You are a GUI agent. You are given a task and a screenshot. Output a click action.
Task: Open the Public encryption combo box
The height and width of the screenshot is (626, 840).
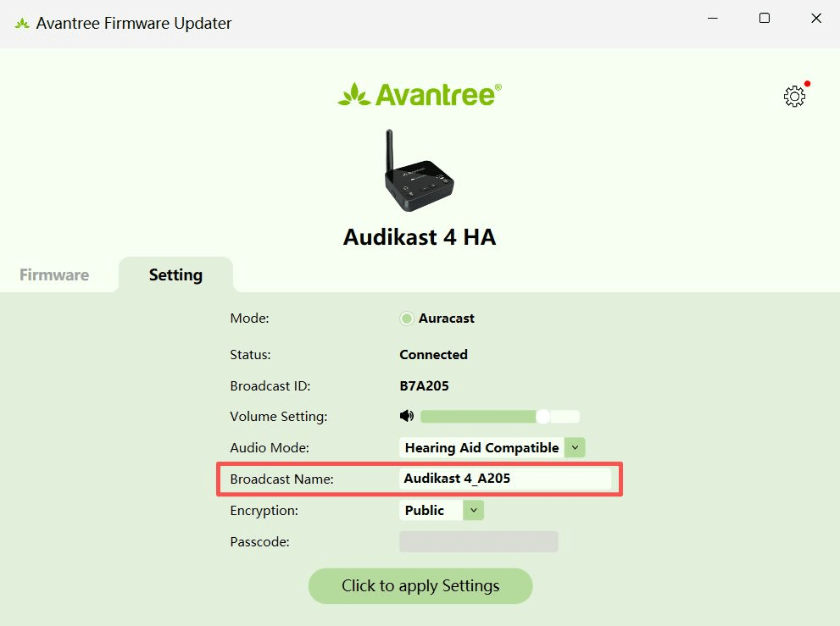(x=442, y=510)
